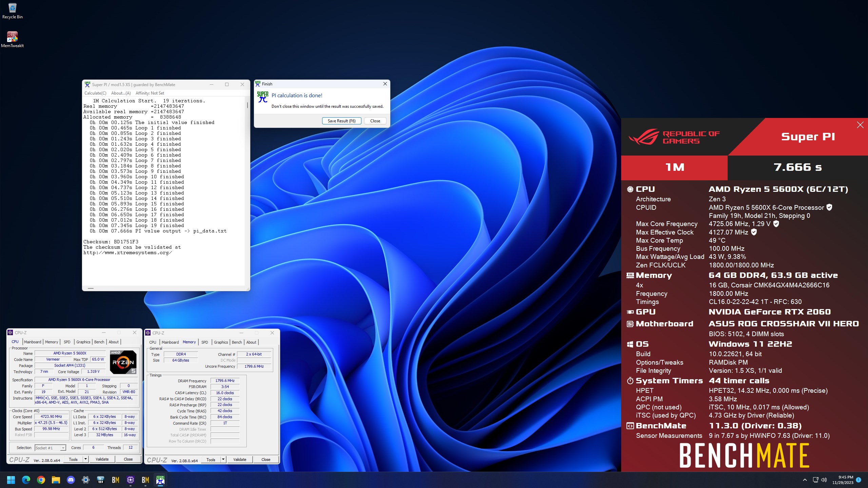Click the System Timers stopwatch icon
Image resolution: width=868 pixels, height=488 pixels.
click(630, 381)
